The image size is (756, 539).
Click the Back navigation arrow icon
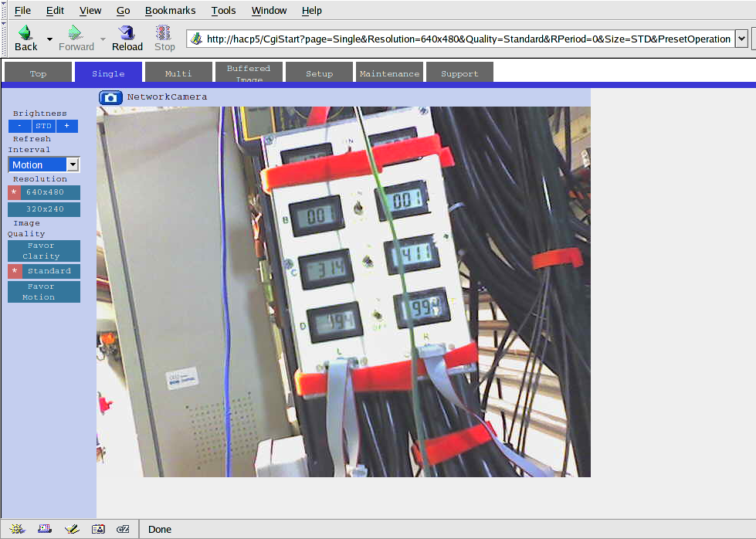click(x=25, y=32)
